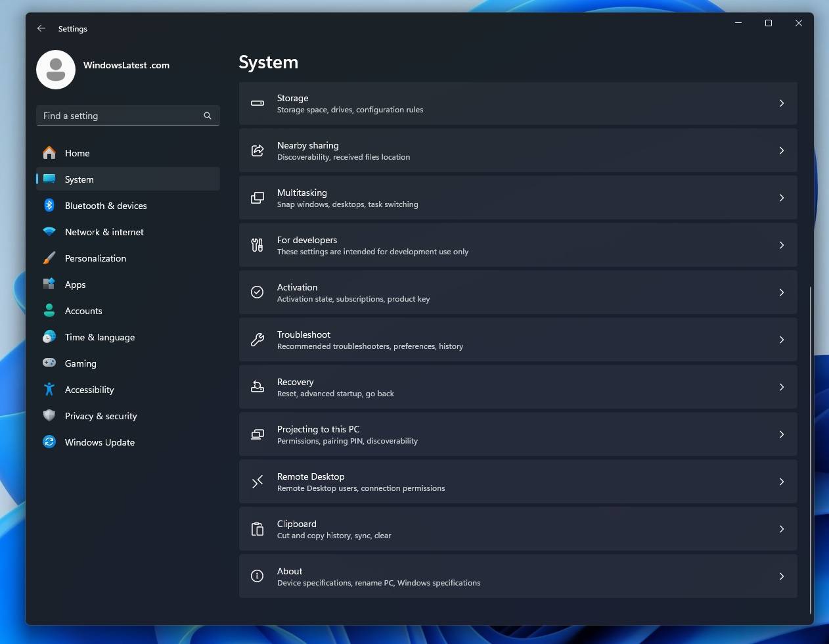Open Recovery settings
829x644 pixels.
click(x=518, y=387)
